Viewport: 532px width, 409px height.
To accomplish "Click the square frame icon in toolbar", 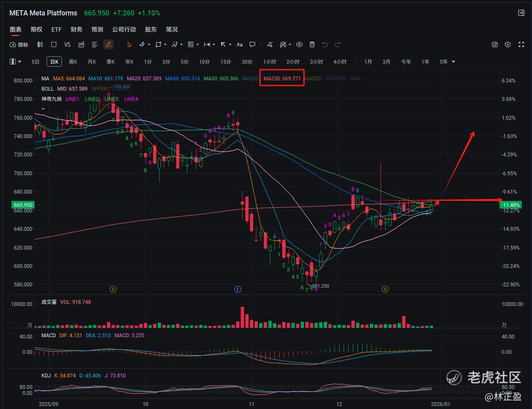I will [x=54, y=44].
